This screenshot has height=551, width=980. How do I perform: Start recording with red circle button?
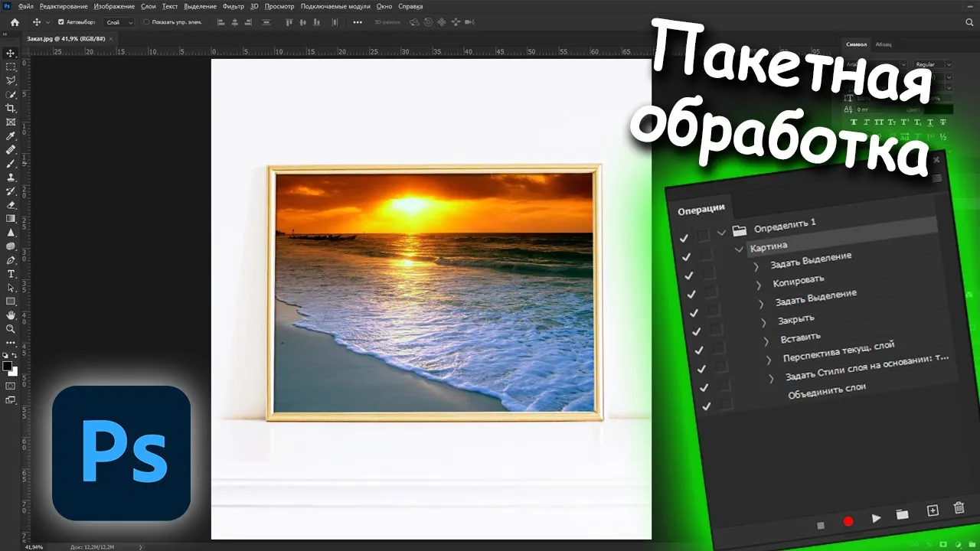click(x=848, y=522)
